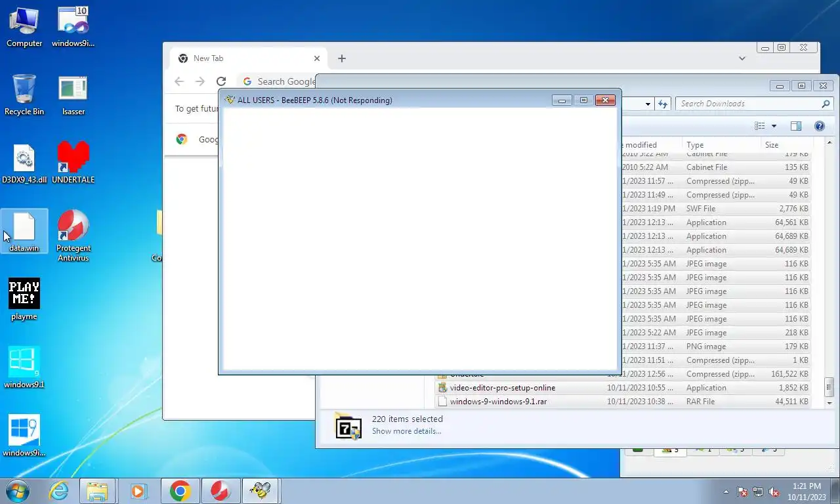Screen dimensions: 840x504
Task: Click the Chrome forward arrow
Action: pos(200,81)
